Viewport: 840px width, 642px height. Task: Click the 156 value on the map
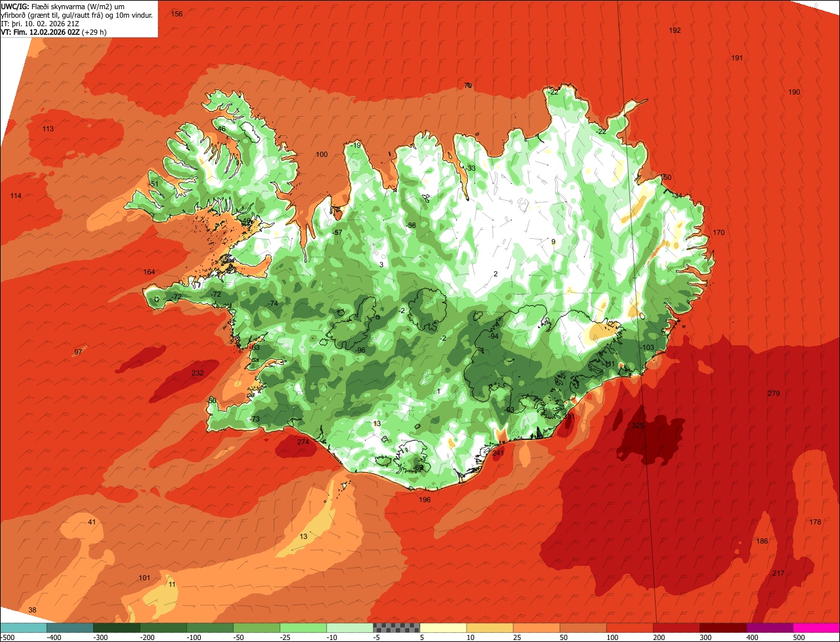coord(177,14)
